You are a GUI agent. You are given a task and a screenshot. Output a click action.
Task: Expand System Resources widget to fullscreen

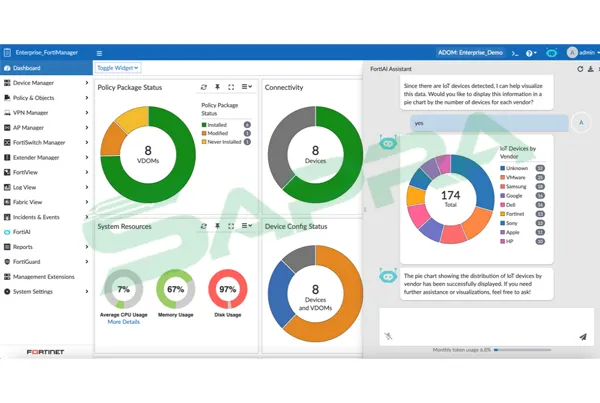click(x=231, y=226)
